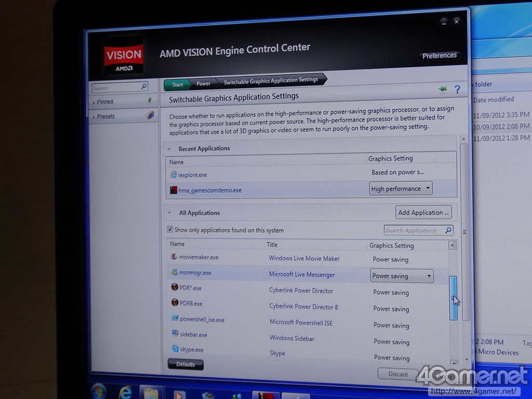Open the Preferences menu

pyautogui.click(x=440, y=56)
